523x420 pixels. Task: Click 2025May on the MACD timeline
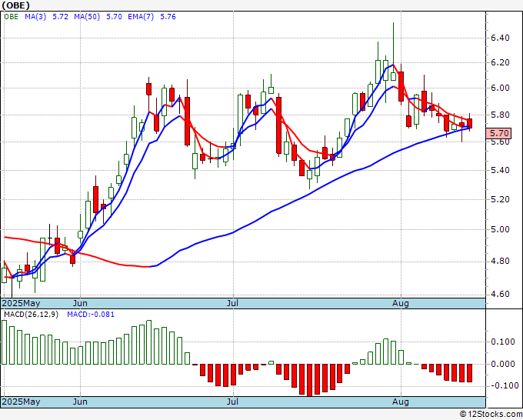point(21,402)
